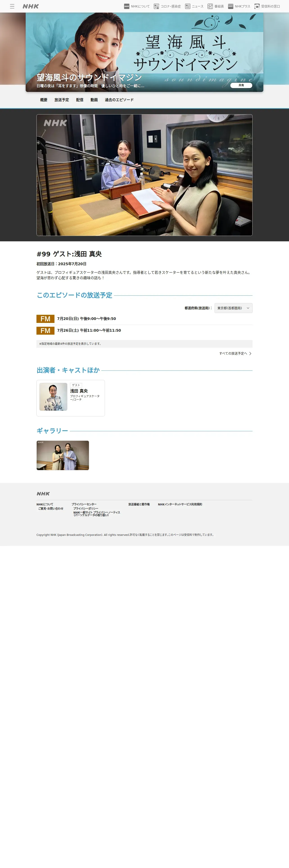
Task: Click the #99 ゲスト:浅田 真央 episode heading
Action: (x=69, y=254)
